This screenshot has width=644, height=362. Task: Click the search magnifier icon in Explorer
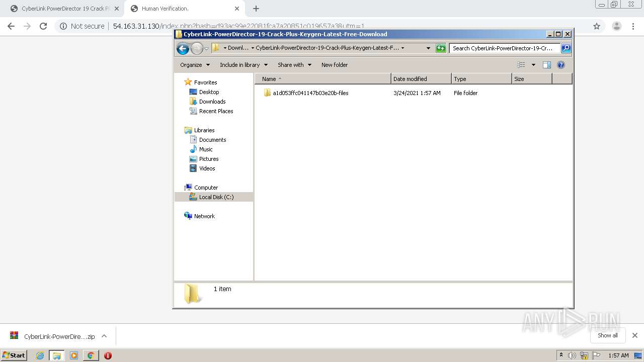click(566, 48)
